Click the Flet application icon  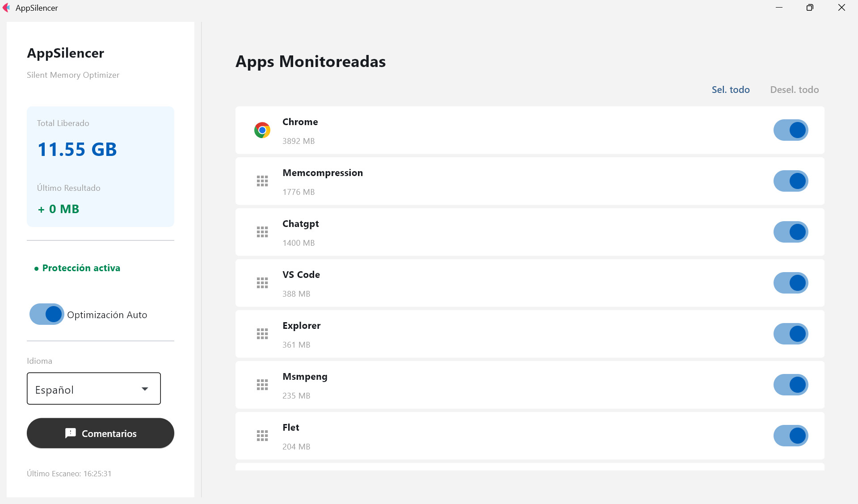[x=262, y=436]
